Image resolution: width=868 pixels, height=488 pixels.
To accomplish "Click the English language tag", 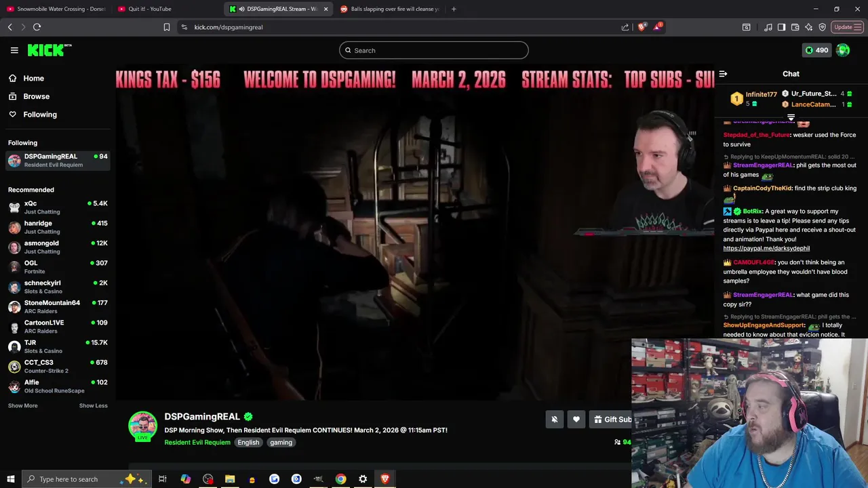I will click(x=248, y=443).
